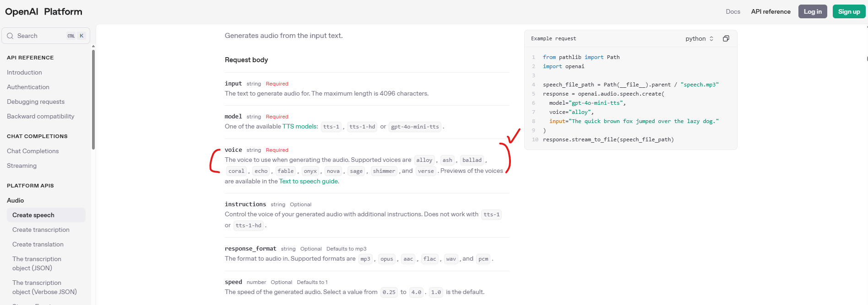Click the 'coral' voice tag
The height and width of the screenshot is (305, 868).
pyautogui.click(x=236, y=171)
